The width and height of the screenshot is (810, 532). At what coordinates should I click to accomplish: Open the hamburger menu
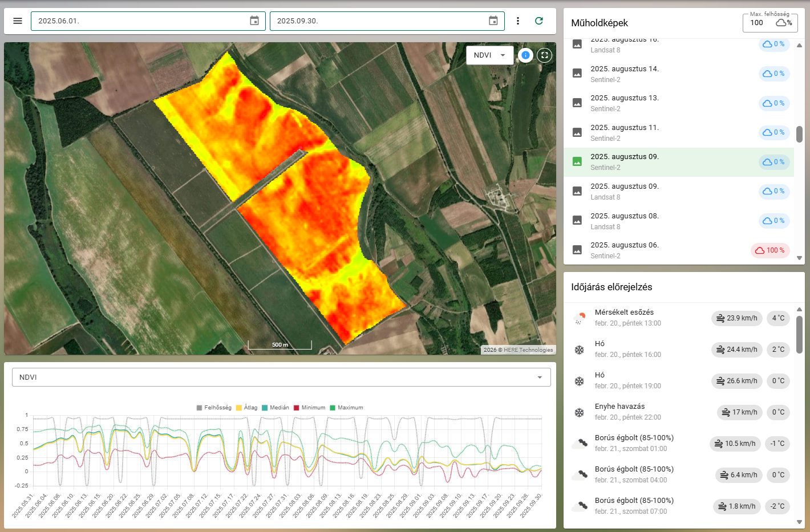(18, 21)
